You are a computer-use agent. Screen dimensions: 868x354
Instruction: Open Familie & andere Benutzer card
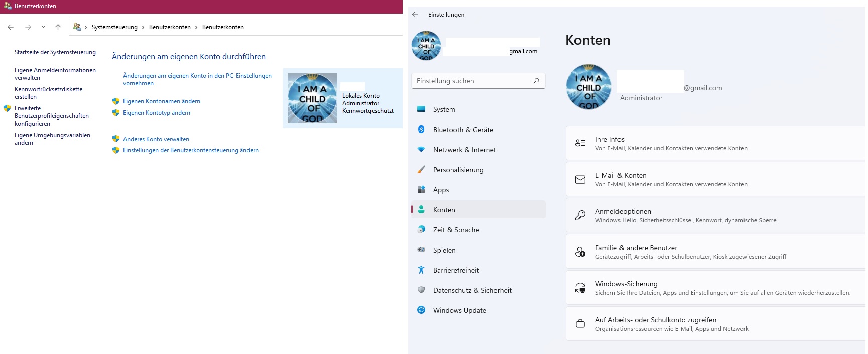click(716, 252)
